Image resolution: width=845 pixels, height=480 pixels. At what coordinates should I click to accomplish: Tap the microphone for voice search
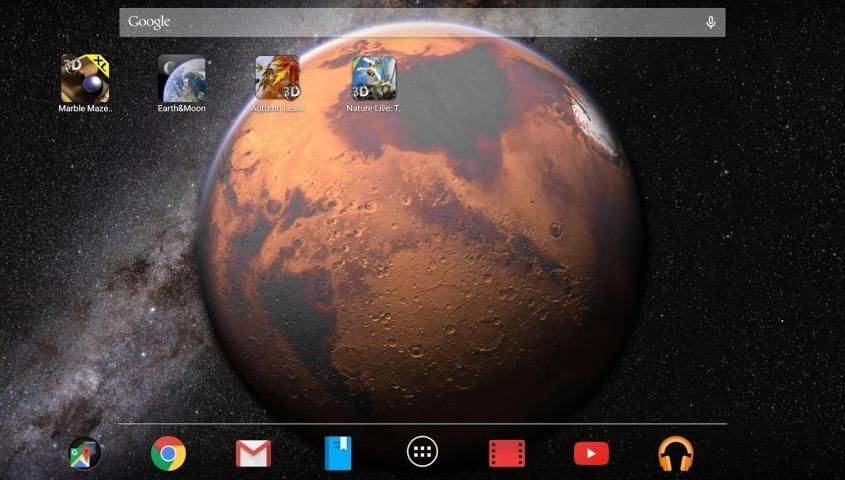coord(710,22)
